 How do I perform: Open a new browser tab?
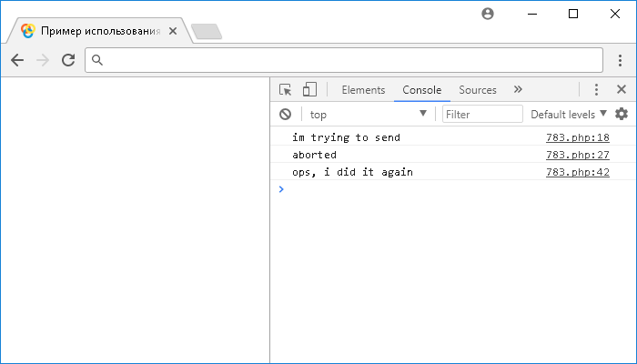click(x=207, y=32)
